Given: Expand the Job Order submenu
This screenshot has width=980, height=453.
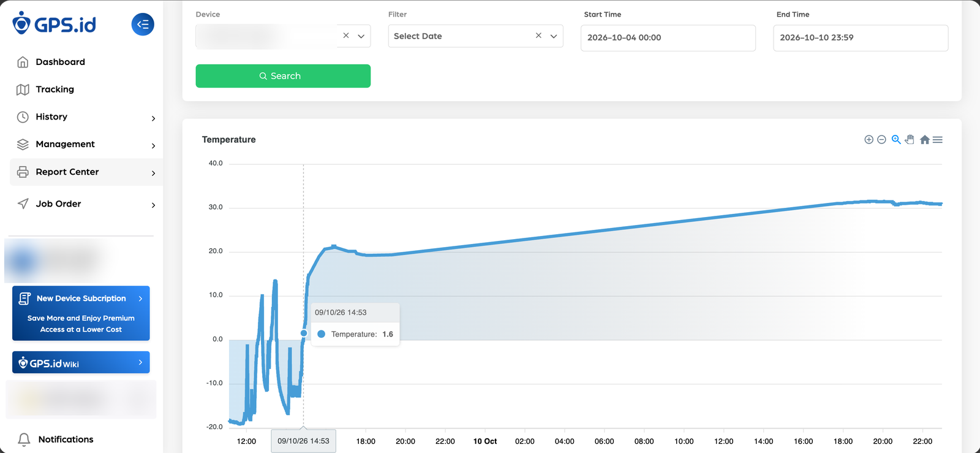Looking at the screenshot, I should click(x=153, y=205).
